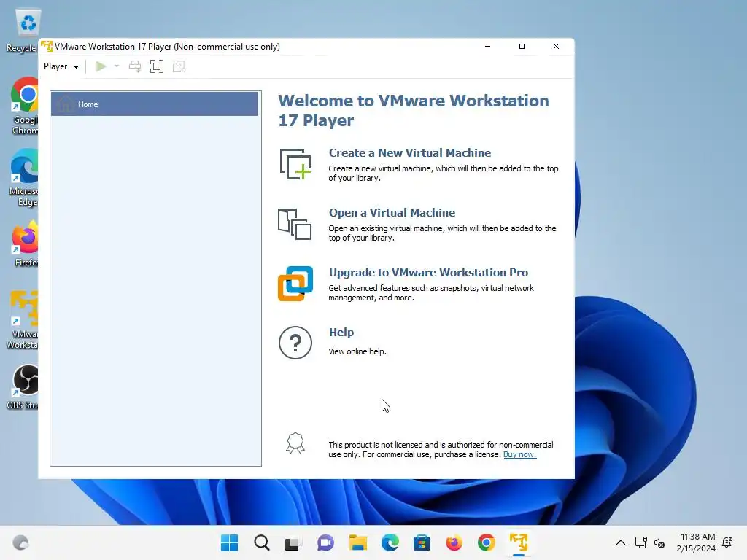
Task: Select Home in the library list
Action: (x=155, y=104)
